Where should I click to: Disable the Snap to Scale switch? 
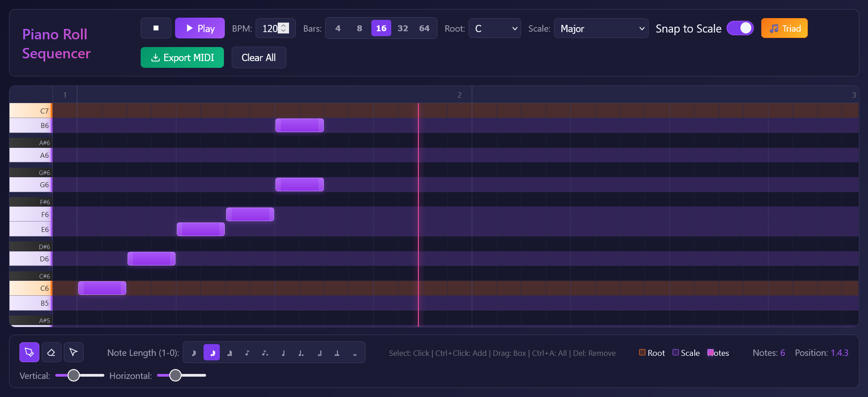pyautogui.click(x=740, y=28)
